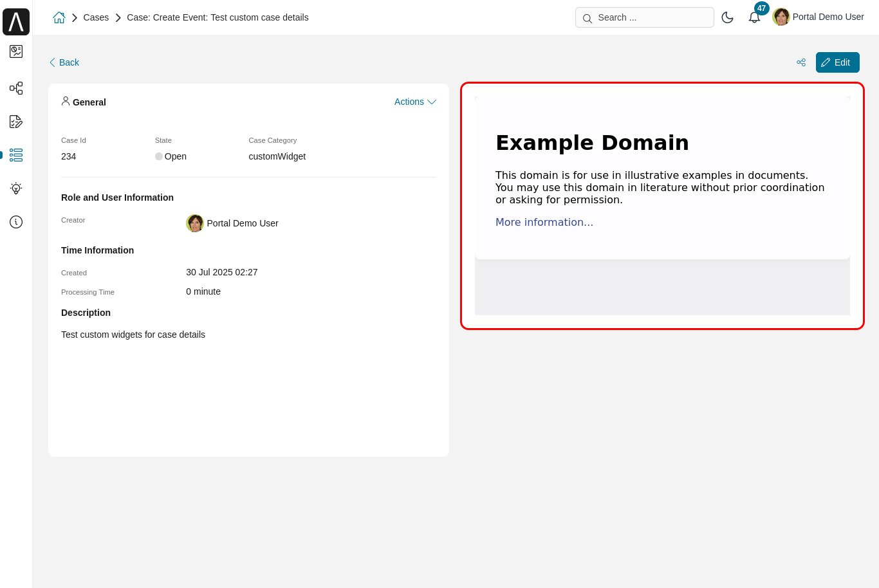Open notifications via the bell icon

754,17
